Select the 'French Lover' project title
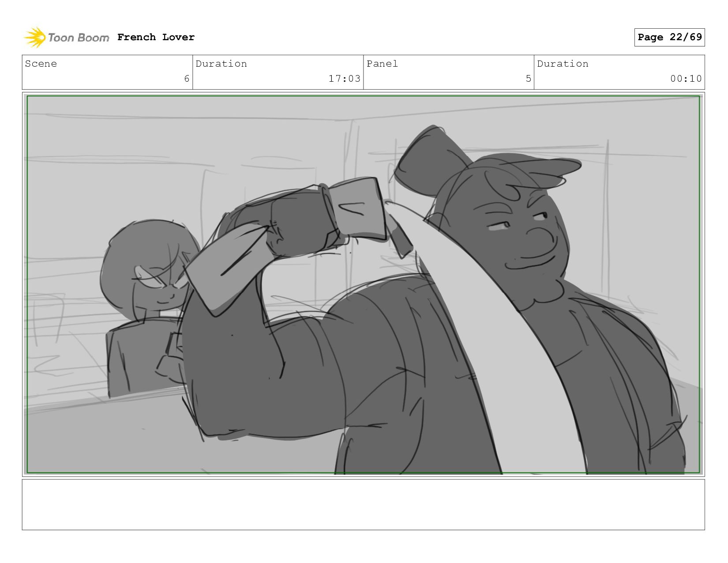728x563 pixels. click(x=156, y=37)
